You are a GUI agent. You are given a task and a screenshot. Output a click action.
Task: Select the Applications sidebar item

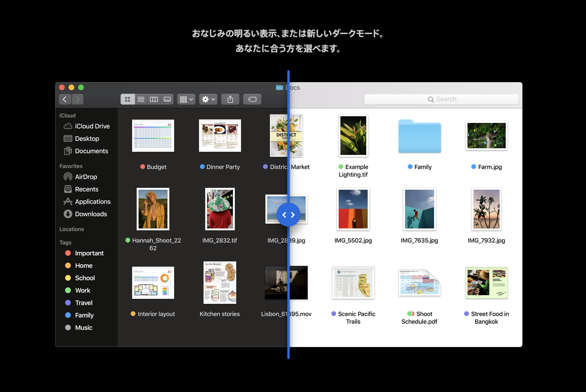(92, 202)
